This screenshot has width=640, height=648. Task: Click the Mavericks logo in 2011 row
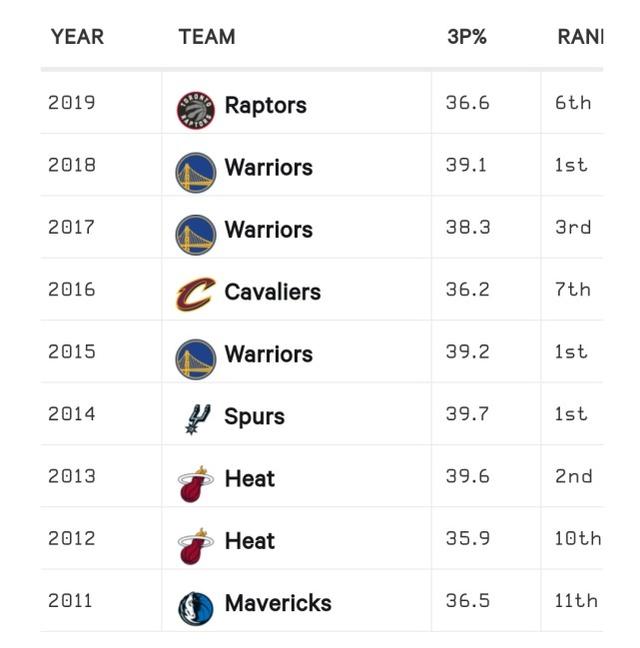[196, 606]
